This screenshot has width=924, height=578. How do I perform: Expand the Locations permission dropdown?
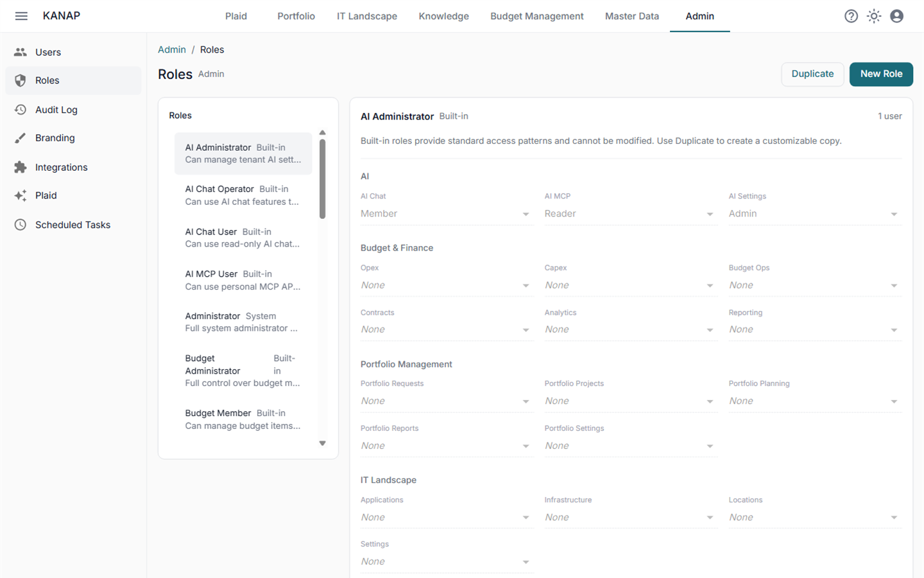[x=815, y=517]
